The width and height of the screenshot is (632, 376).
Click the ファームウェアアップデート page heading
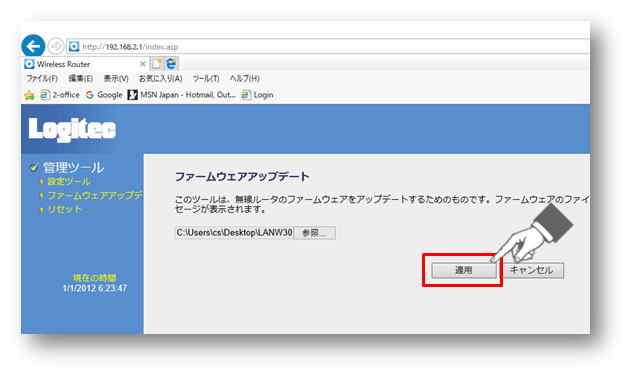point(242,177)
